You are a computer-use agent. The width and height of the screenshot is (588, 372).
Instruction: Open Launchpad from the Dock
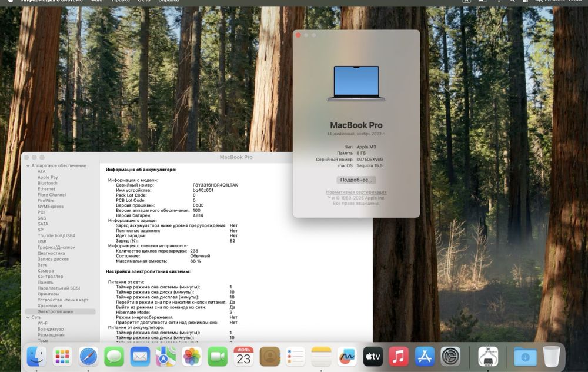pos(62,356)
